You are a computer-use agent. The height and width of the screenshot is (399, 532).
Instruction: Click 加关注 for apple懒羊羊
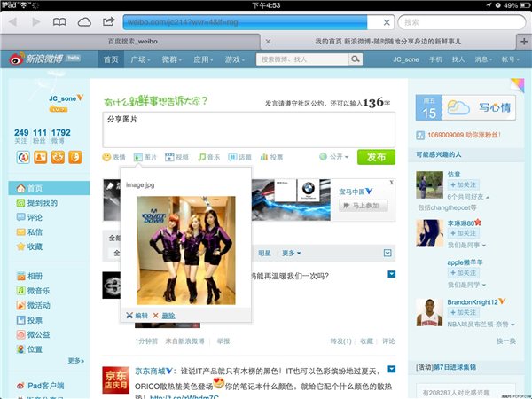coord(464,273)
